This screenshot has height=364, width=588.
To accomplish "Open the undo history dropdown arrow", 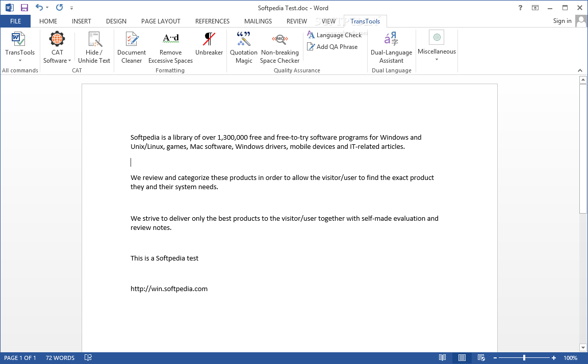I will pyautogui.click(x=47, y=8).
